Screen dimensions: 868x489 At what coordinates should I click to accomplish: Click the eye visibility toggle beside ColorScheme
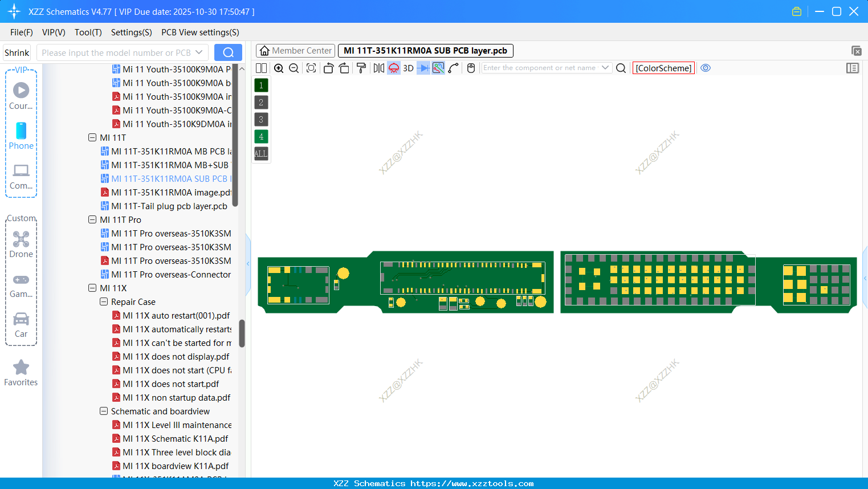[x=706, y=68]
